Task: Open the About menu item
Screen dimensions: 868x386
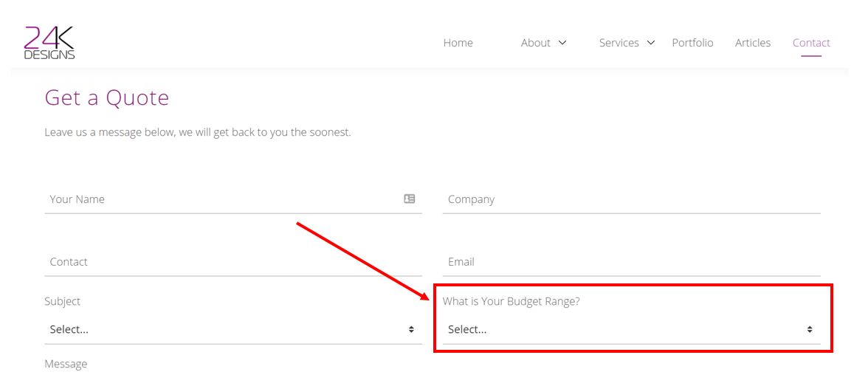Action: [x=535, y=43]
